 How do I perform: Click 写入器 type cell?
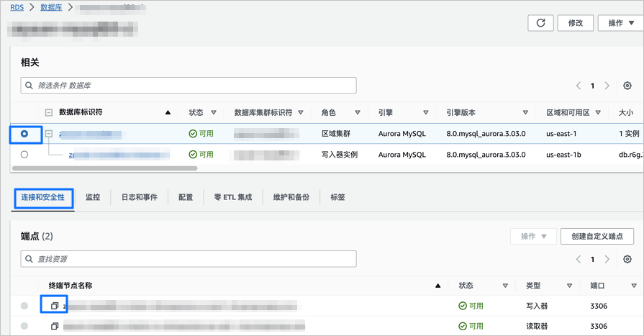(x=537, y=306)
